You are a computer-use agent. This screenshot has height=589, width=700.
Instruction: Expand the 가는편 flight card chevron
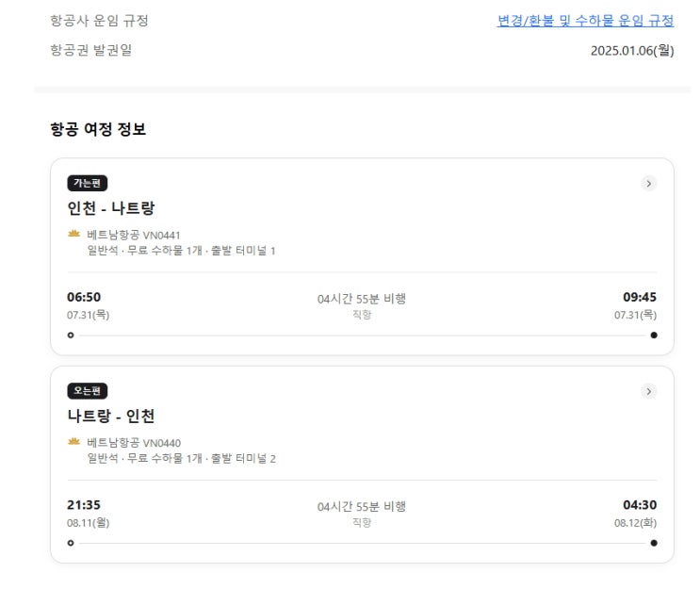[648, 184]
